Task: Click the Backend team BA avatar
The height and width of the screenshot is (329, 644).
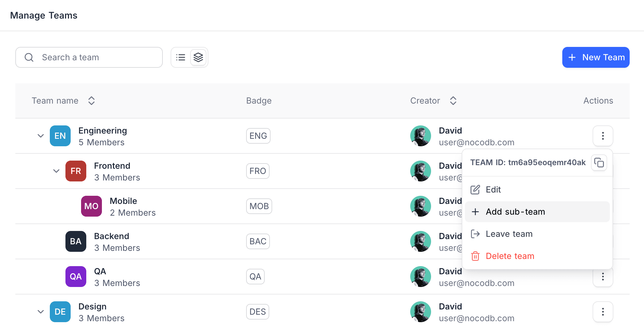Action: [76, 241]
